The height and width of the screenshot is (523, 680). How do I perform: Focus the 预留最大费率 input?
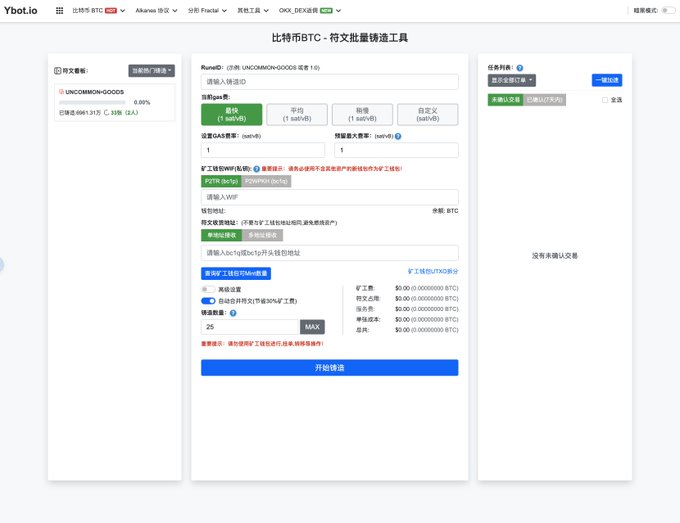[x=396, y=150]
